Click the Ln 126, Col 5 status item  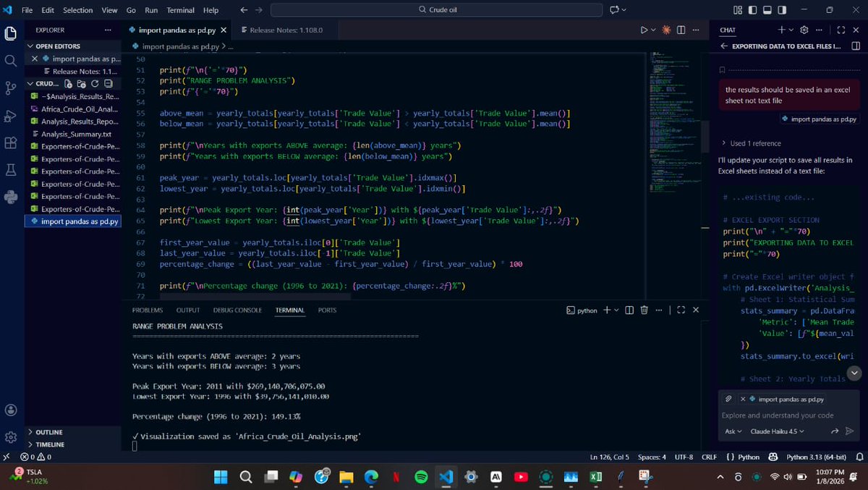point(610,457)
